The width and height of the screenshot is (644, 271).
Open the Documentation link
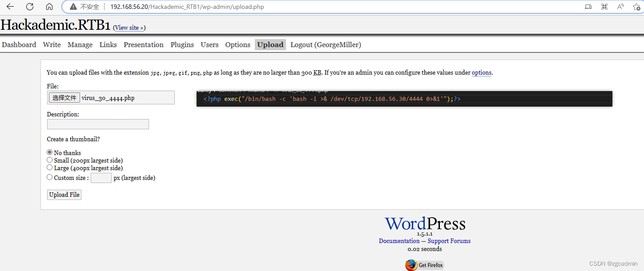pos(399,241)
